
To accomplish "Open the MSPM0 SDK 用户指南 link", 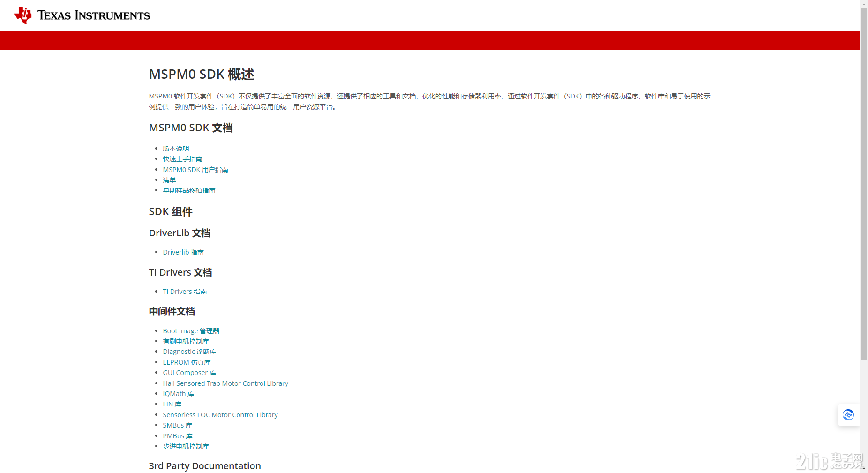I will click(195, 170).
